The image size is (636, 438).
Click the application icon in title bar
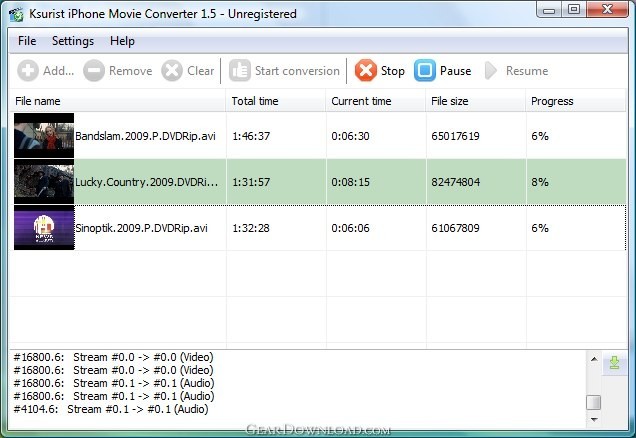point(16,14)
